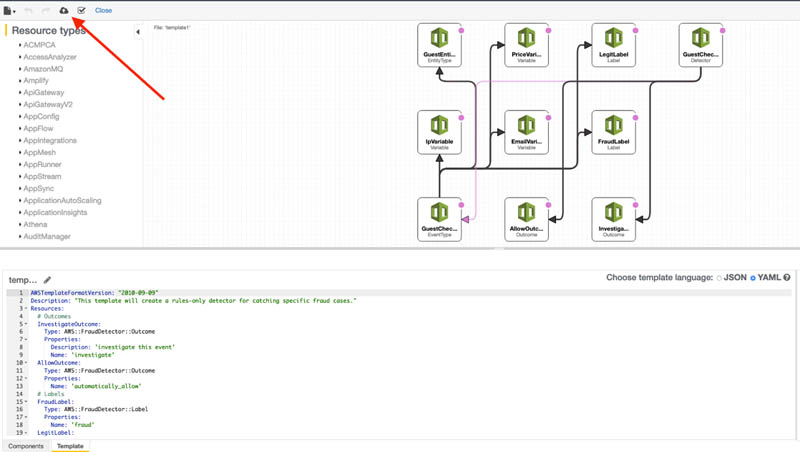
Task: Fold FraudLabel block at line 15
Action: tap(26, 401)
